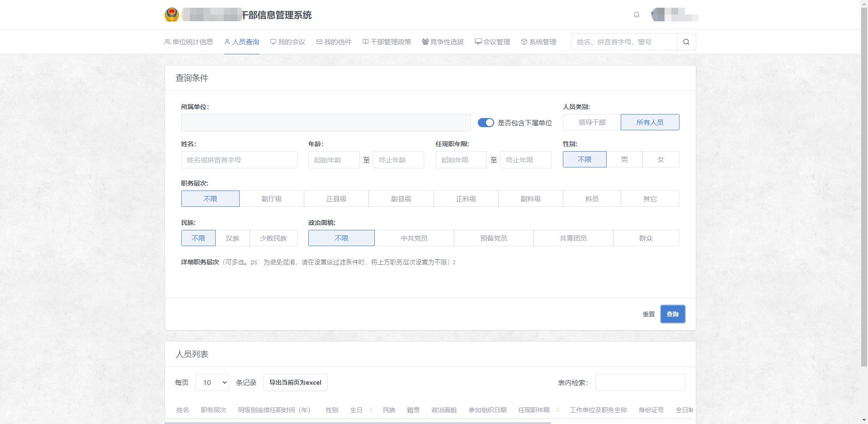Select 女 gender option
This screenshot has width=868, height=424.
(660, 160)
